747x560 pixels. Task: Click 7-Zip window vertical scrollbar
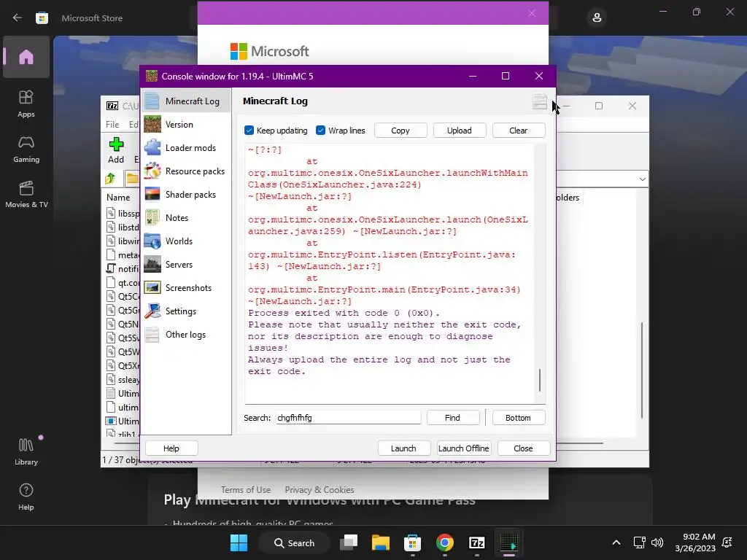tap(642, 370)
